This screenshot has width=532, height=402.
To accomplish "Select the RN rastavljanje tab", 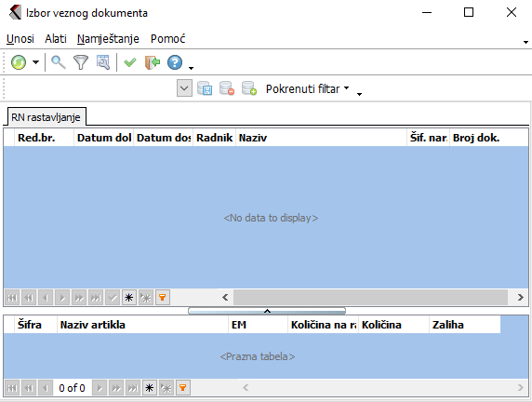I will pyautogui.click(x=47, y=117).
